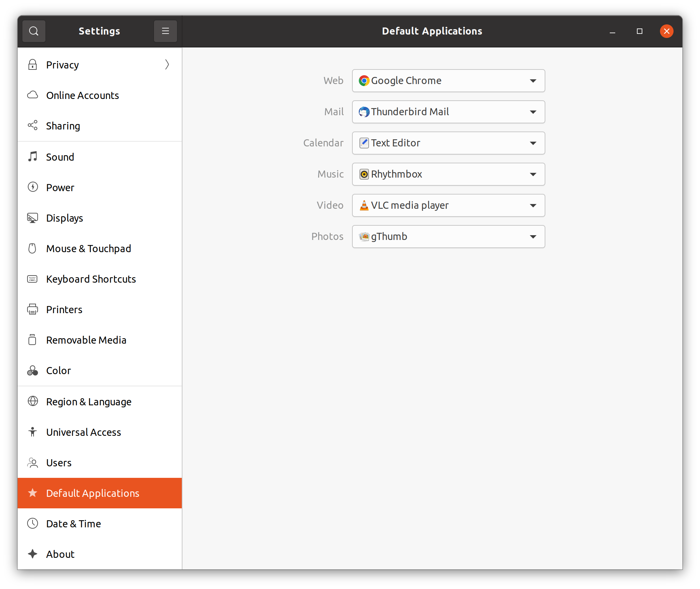This screenshot has height=589, width=700.
Task: Open the Web browser dropdown
Action: click(448, 81)
